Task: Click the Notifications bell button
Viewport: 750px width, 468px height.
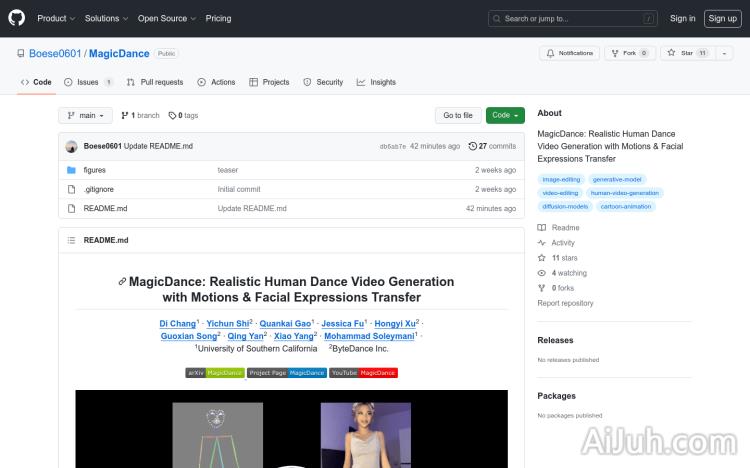Action: tap(569, 53)
